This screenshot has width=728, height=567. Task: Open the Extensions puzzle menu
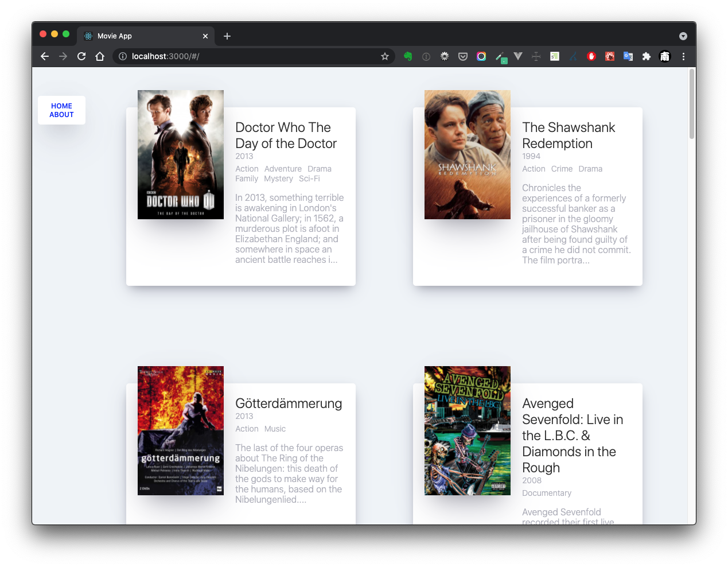(647, 56)
